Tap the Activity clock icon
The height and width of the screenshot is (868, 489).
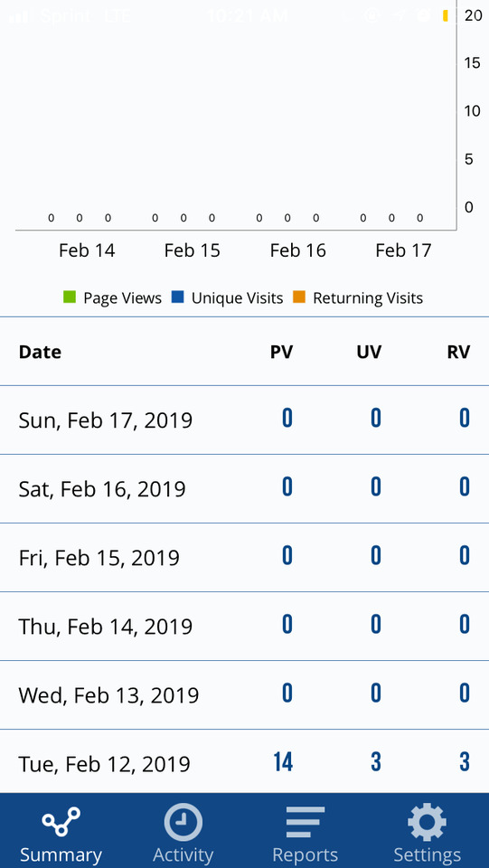[x=183, y=822]
